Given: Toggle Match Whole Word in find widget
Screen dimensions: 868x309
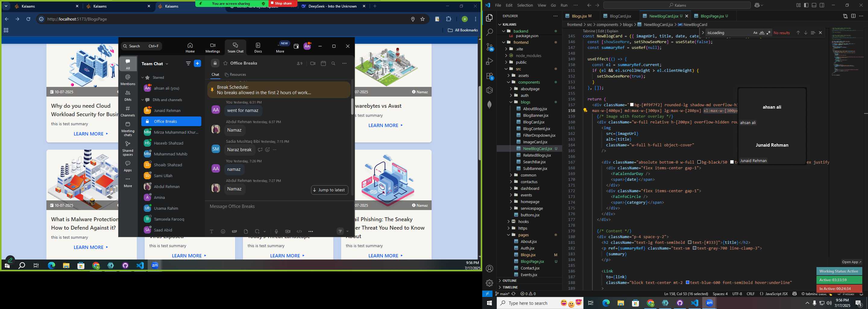Looking at the screenshot, I should click(762, 33).
